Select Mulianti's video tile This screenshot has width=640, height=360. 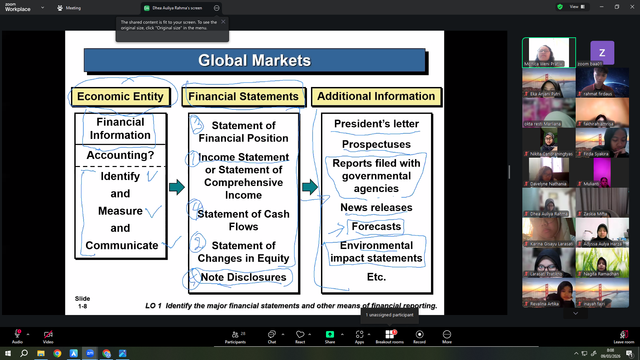[x=602, y=173]
